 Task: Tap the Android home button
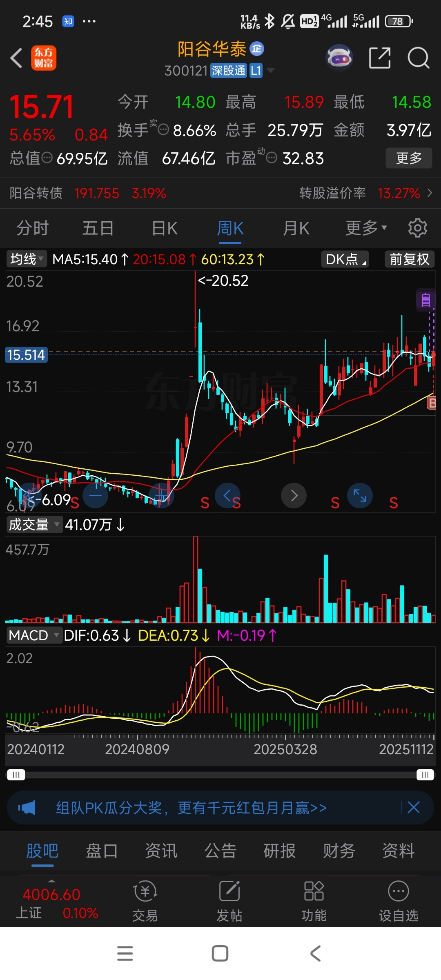pos(220,953)
